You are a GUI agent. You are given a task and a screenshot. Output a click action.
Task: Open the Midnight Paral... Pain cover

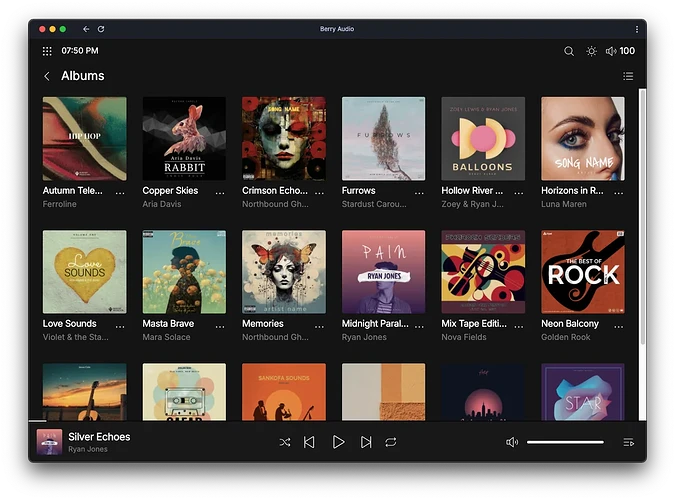384,272
